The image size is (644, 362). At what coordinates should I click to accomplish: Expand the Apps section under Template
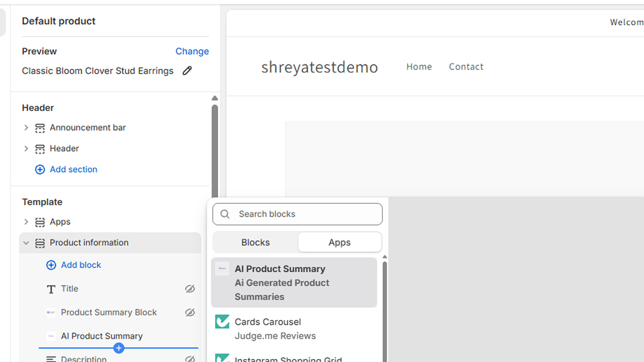coord(26,222)
